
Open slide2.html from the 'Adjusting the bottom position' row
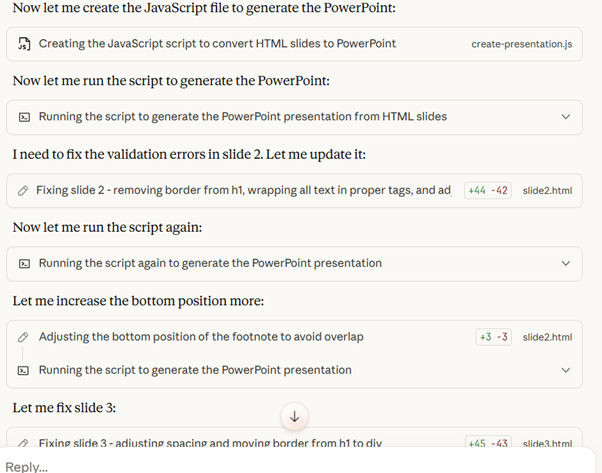tap(547, 337)
